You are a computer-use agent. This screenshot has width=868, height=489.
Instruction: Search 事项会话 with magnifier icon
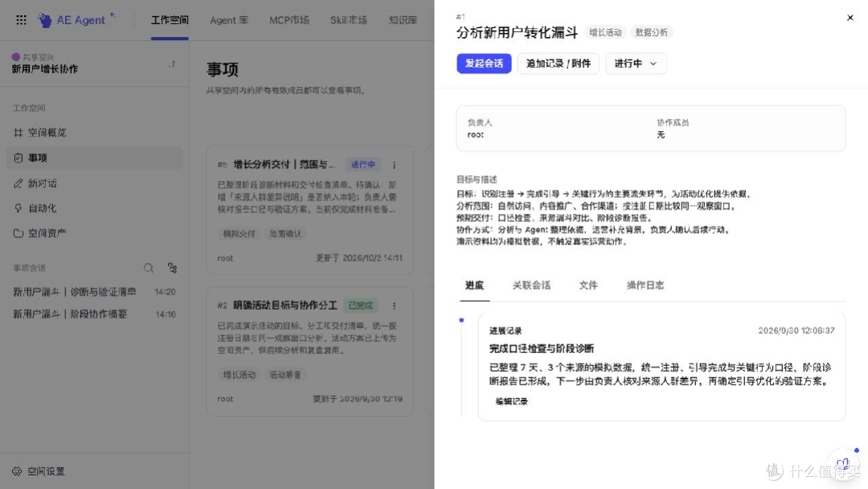(x=149, y=268)
